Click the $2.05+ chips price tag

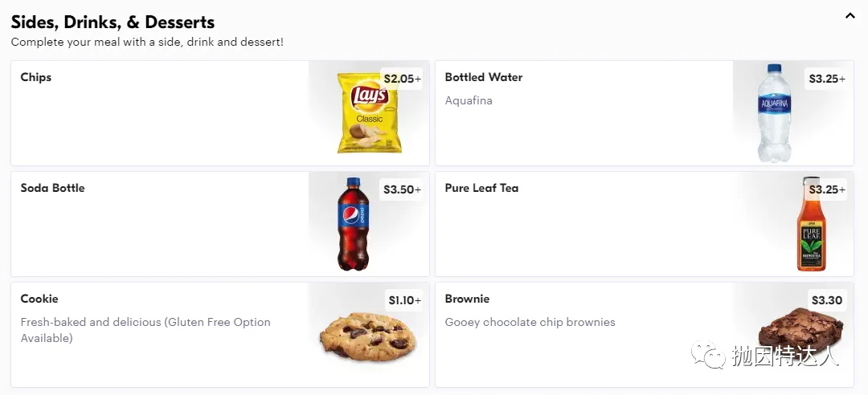pyautogui.click(x=402, y=79)
